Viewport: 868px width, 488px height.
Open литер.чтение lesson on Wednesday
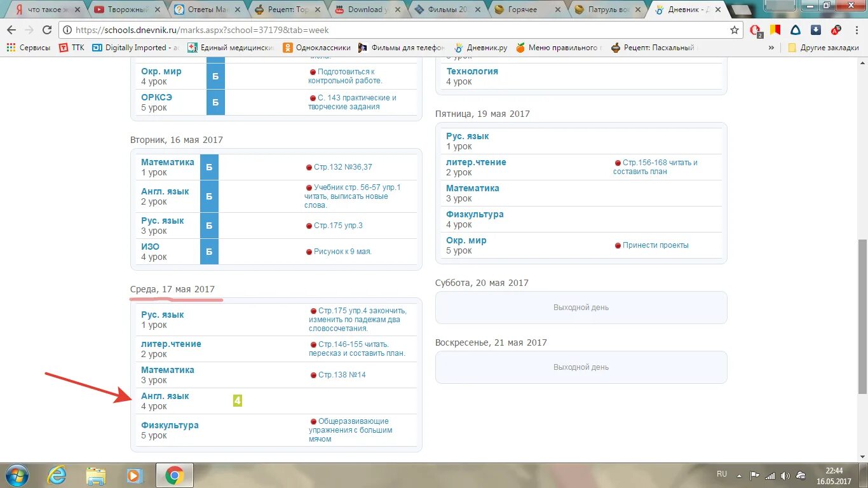171,344
